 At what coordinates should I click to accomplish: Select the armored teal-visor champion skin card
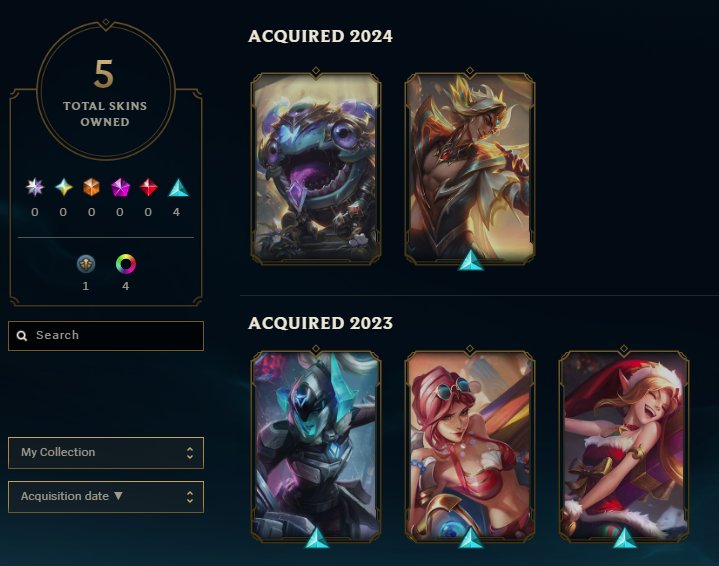316,446
